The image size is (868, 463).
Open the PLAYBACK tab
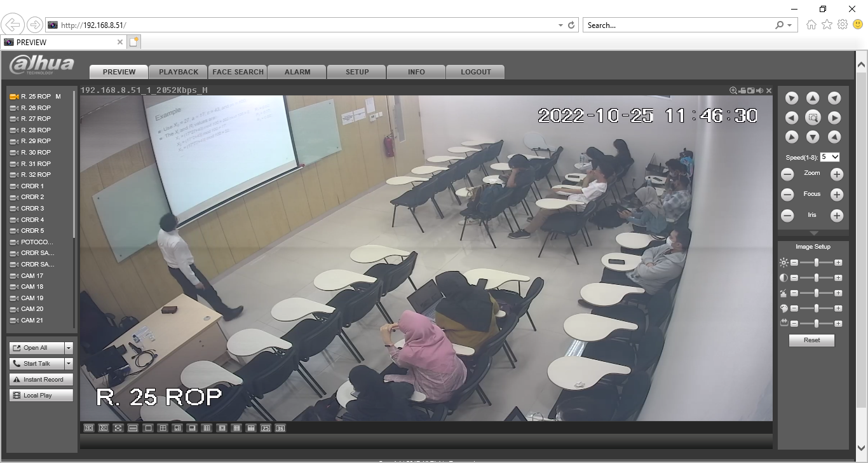pyautogui.click(x=179, y=72)
